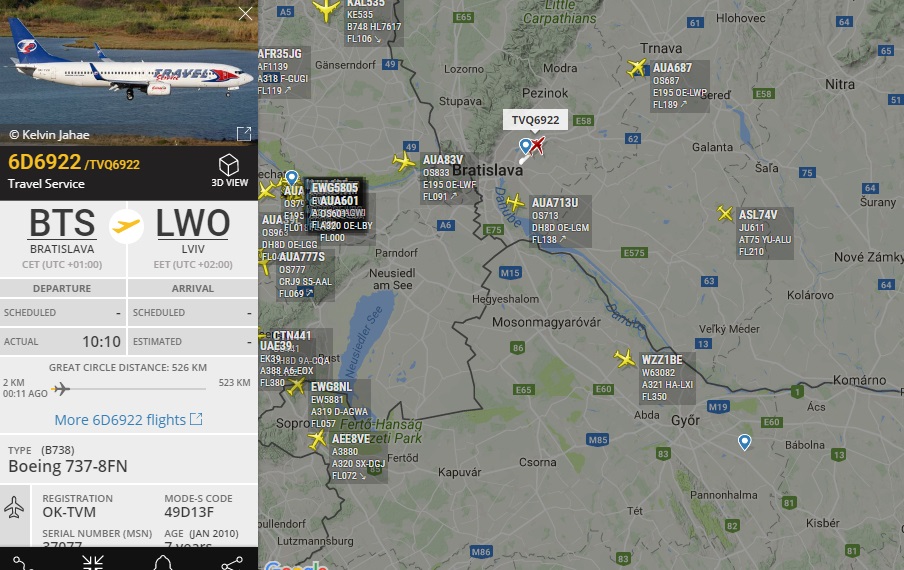This screenshot has width=904, height=570.
Task: Open the alert bell icon in bottom bar
Action: pos(163,563)
